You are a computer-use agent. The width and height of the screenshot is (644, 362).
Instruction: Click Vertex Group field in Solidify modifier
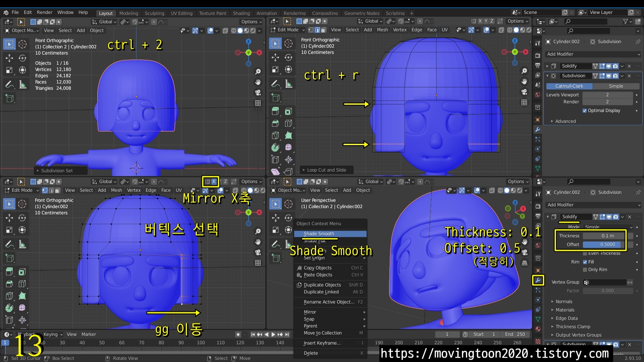pyautogui.click(x=604, y=283)
